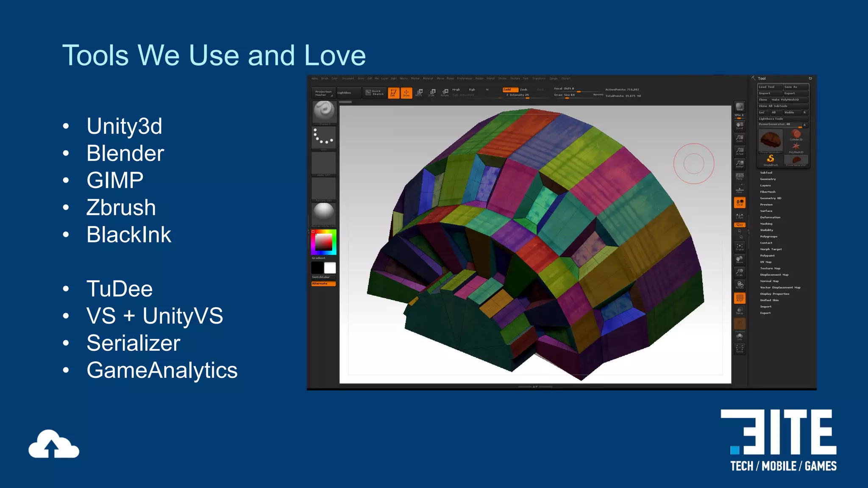This screenshot has height=488, width=868.
Task: Toggle Transp transparency mode
Action: click(740, 311)
